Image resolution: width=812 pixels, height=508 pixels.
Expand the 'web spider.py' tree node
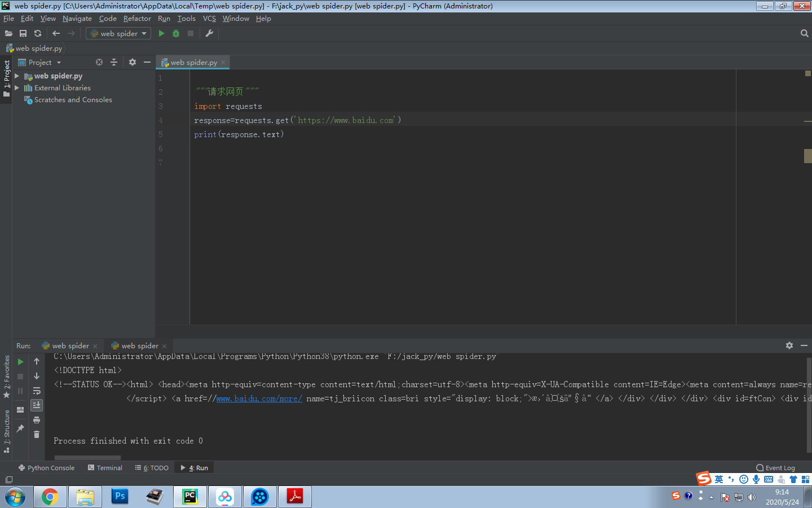pos(17,76)
